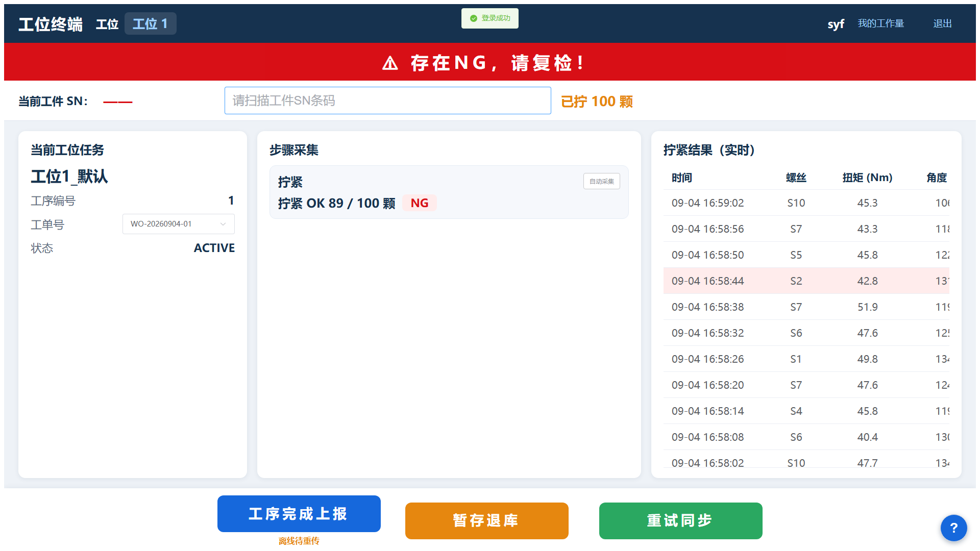
Task: Click 退出 to log out
Action: pyautogui.click(x=942, y=23)
